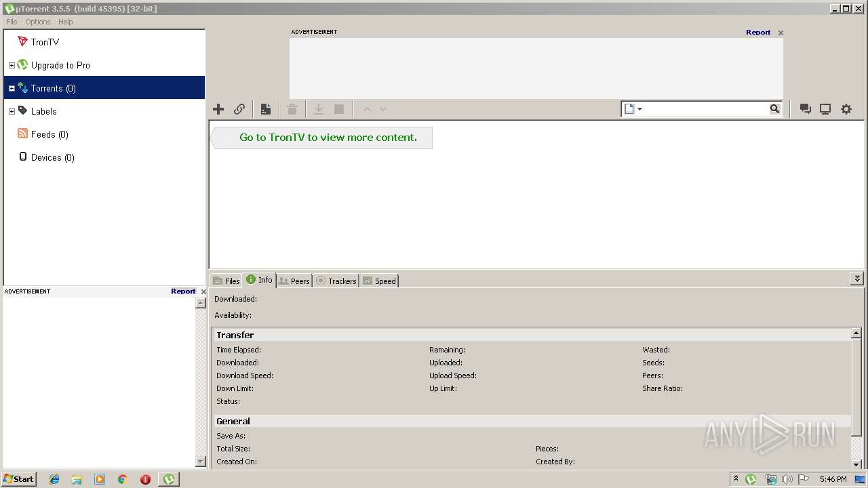Select Upgrade to Pro in the sidebar

coord(60,65)
